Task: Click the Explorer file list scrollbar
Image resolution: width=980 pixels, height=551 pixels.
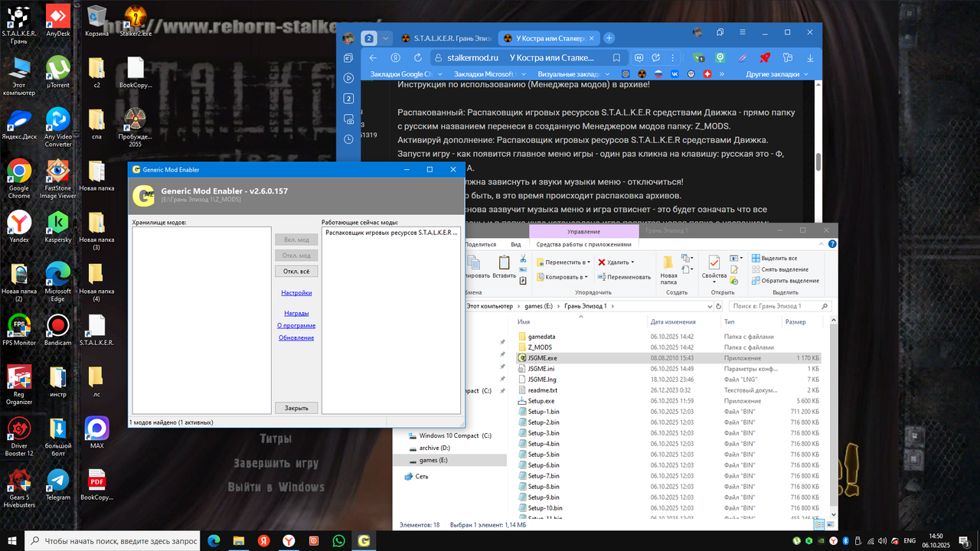Action: point(832,413)
